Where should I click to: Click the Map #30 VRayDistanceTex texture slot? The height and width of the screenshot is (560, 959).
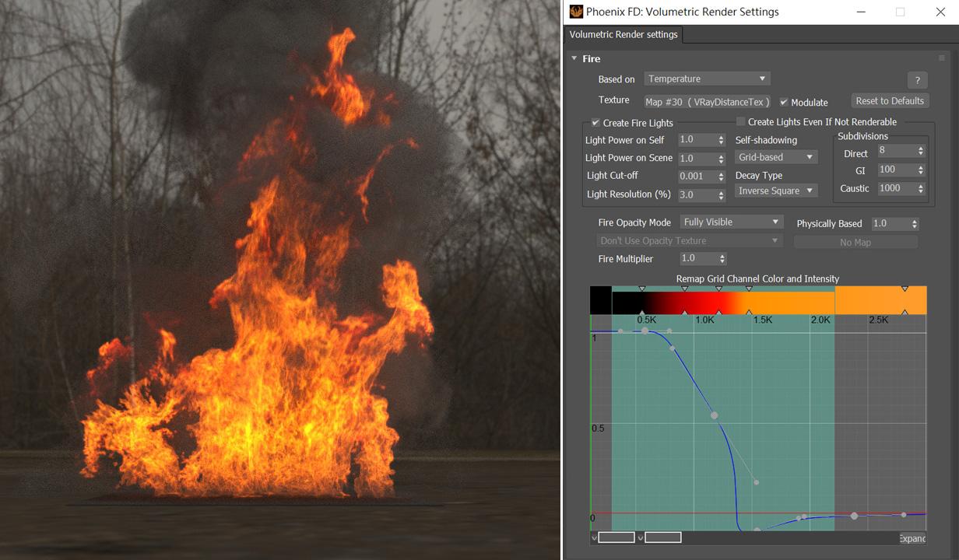coord(707,102)
